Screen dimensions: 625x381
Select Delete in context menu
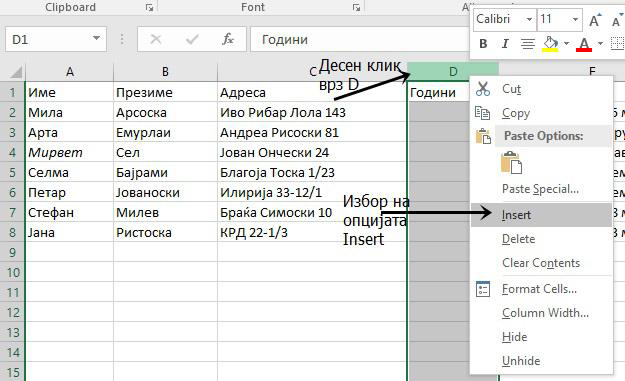point(541,239)
